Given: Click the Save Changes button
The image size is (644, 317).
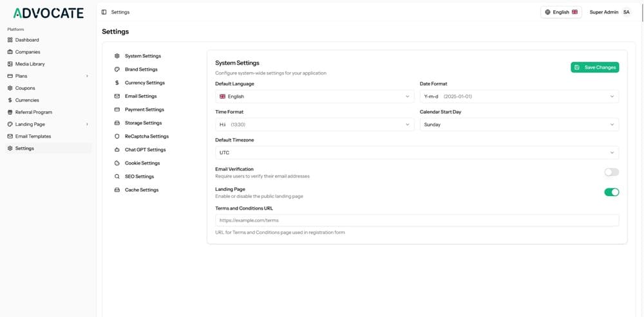Looking at the screenshot, I should (x=594, y=68).
